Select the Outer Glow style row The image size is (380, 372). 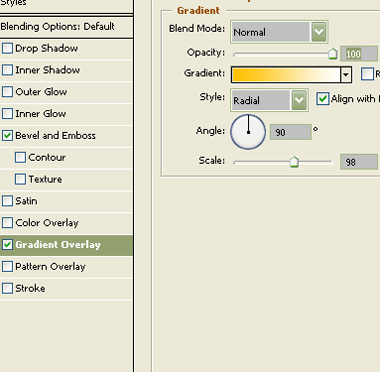(x=66, y=92)
